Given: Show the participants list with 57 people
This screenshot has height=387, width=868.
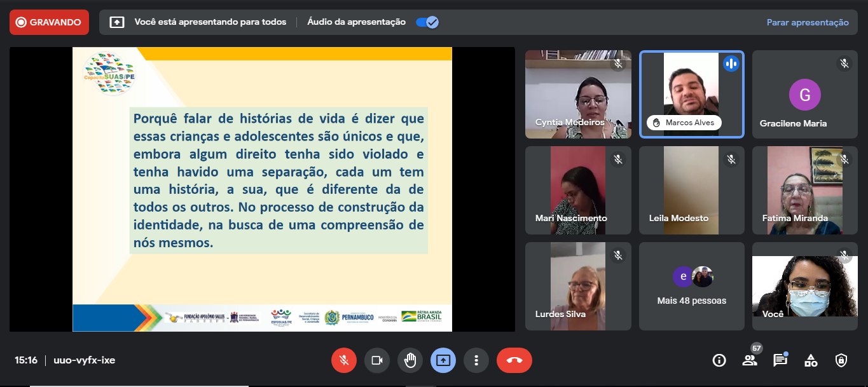Looking at the screenshot, I should [x=750, y=360].
